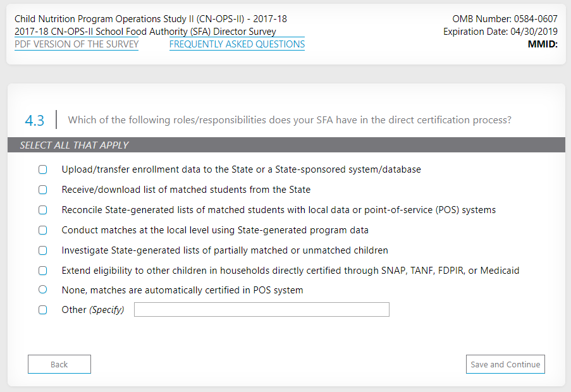Click the 'Upload/transfer enrollment data' label text

(241, 169)
